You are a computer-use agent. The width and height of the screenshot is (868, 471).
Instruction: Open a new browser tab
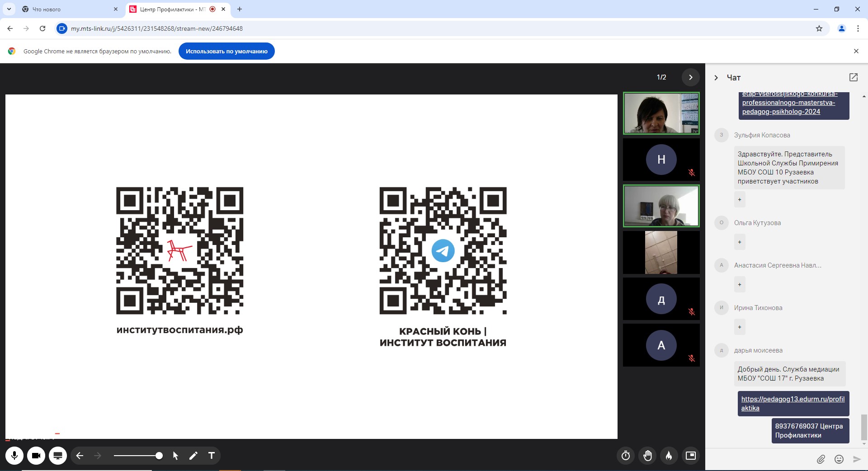click(x=240, y=9)
